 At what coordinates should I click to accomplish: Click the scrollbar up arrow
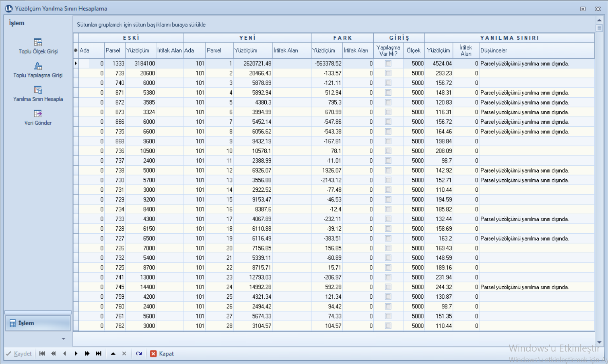click(599, 20)
